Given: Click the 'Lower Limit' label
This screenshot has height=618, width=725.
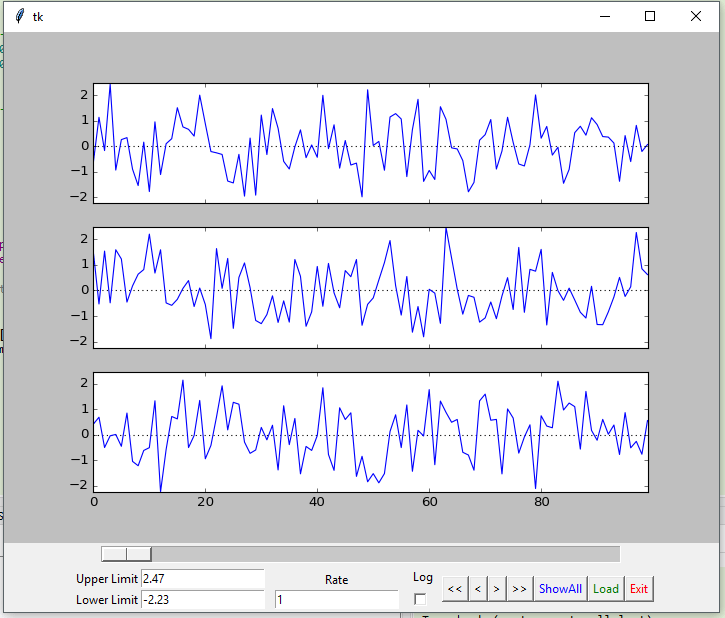Looking at the screenshot, I should tap(107, 600).
